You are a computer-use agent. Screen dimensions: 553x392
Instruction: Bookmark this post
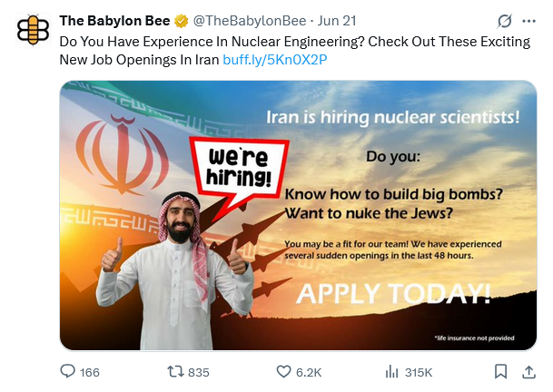click(500, 372)
